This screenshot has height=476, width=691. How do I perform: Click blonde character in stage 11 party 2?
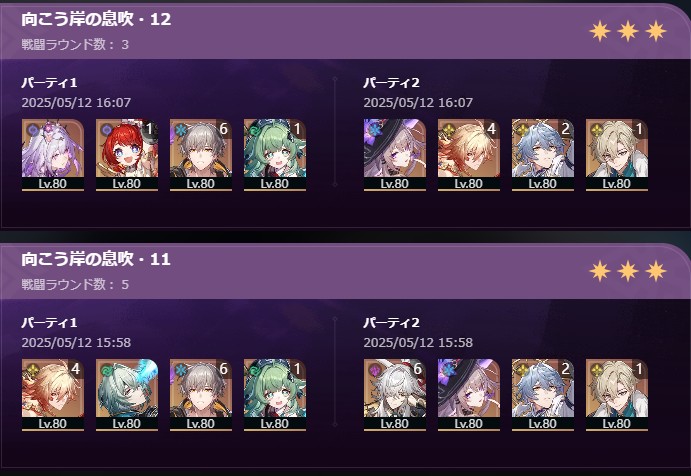coord(617,394)
